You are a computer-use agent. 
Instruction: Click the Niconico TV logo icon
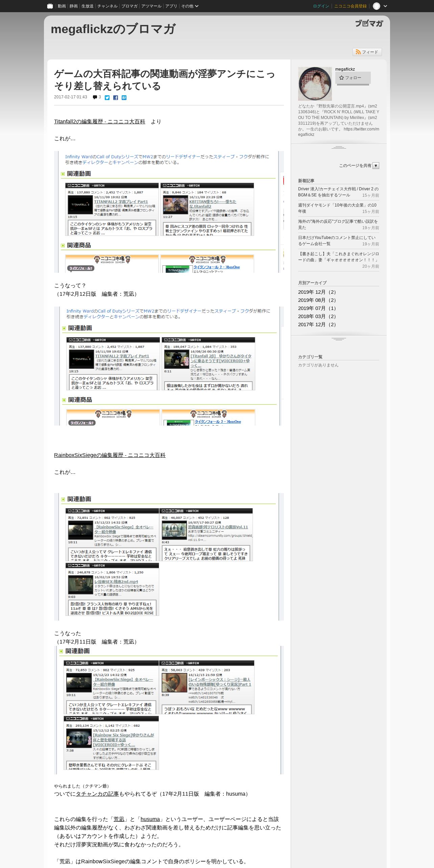coord(50,6)
